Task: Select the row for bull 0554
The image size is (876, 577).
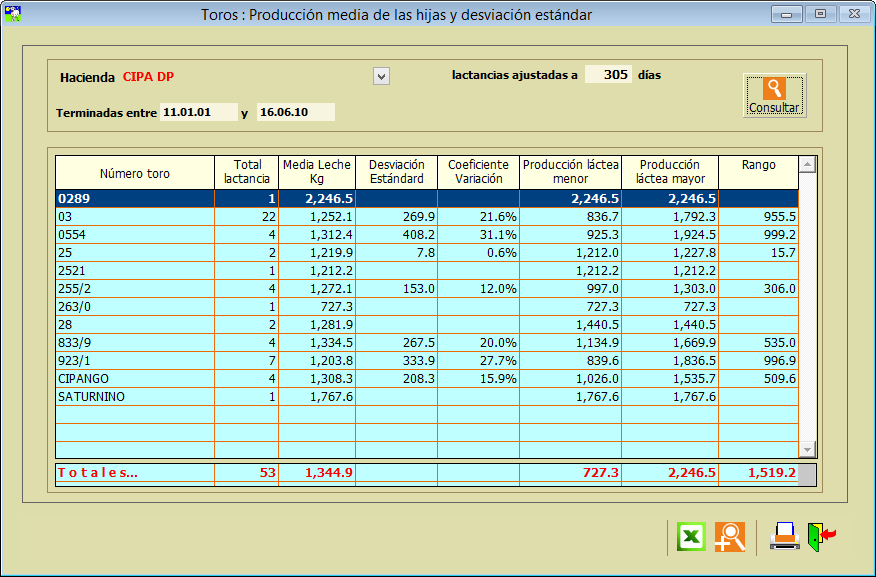Action: pos(135,235)
